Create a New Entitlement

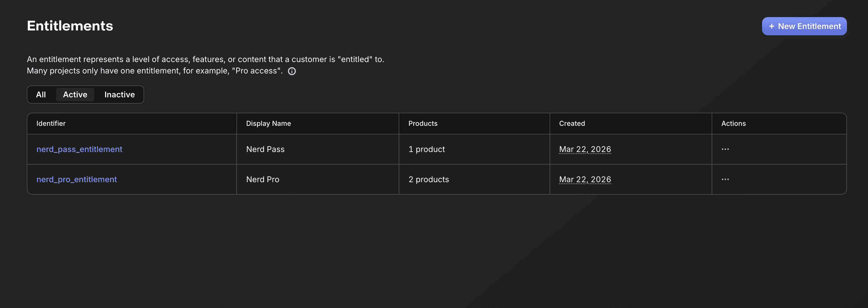click(804, 26)
